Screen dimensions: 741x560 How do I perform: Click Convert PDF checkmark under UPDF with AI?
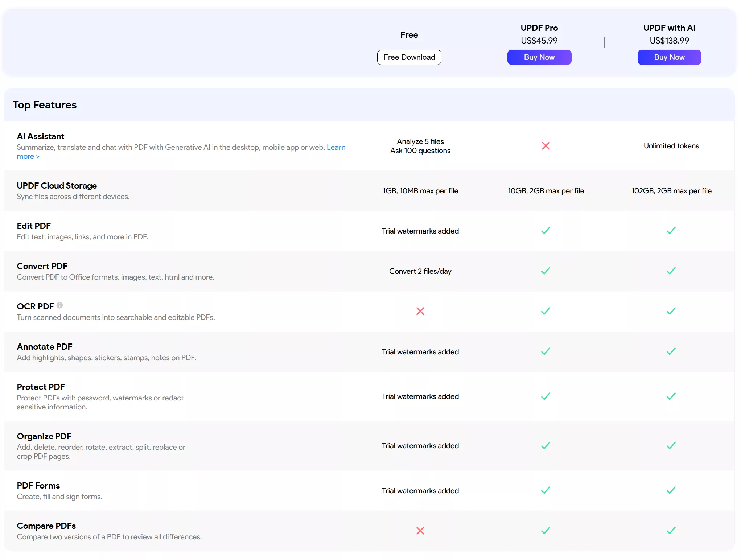[x=671, y=271]
